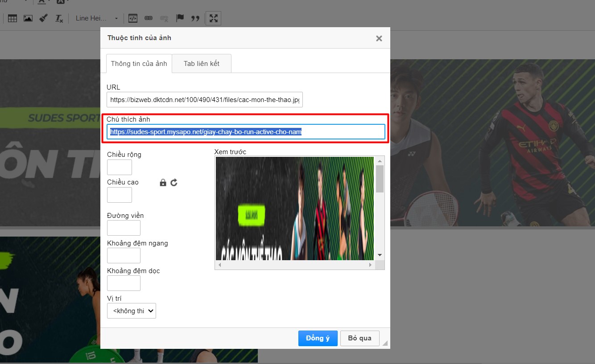Select the format painter brush icon
The height and width of the screenshot is (364, 595).
[43, 18]
